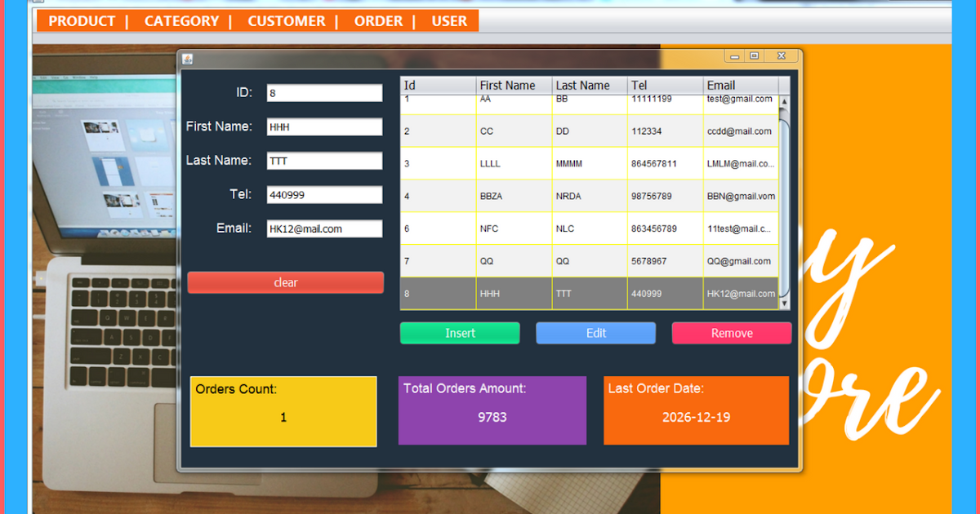
Task: Open the CATEGORY menu
Action: coord(181,21)
